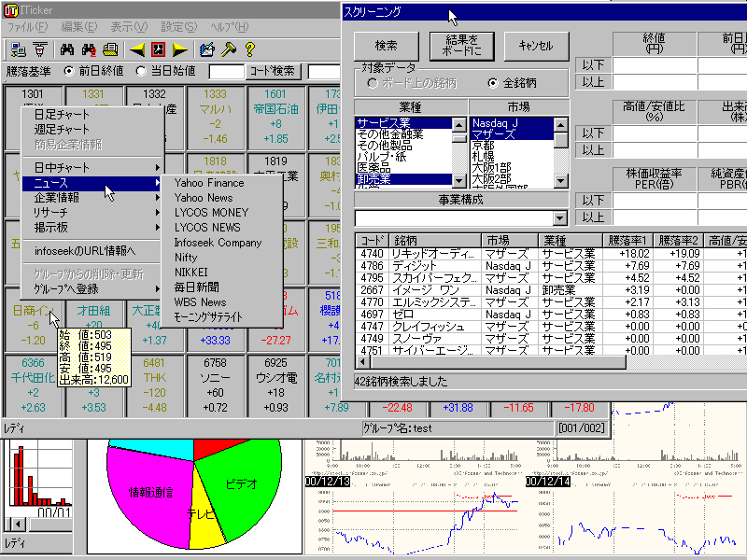Open the ファイル(F) menu
The image size is (747, 560).
click(28, 27)
